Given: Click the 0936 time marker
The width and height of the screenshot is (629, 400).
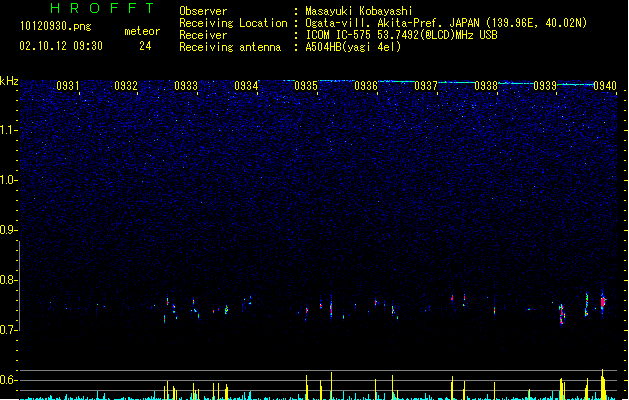Looking at the screenshot, I should click(366, 86).
